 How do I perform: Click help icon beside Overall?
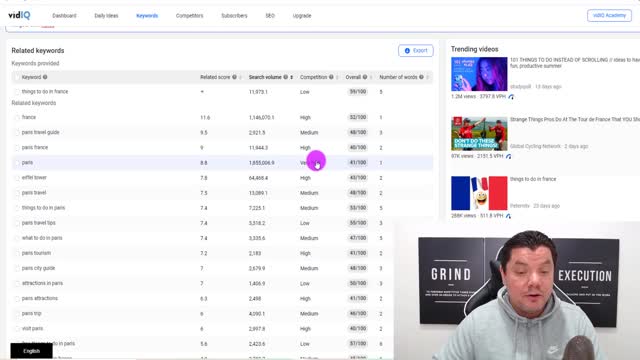tap(365, 77)
